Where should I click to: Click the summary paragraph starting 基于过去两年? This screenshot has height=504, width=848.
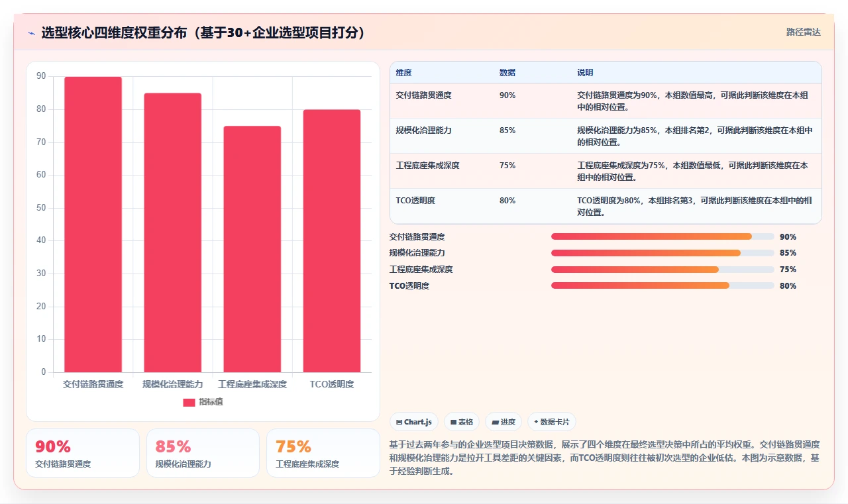click(605, 458)
